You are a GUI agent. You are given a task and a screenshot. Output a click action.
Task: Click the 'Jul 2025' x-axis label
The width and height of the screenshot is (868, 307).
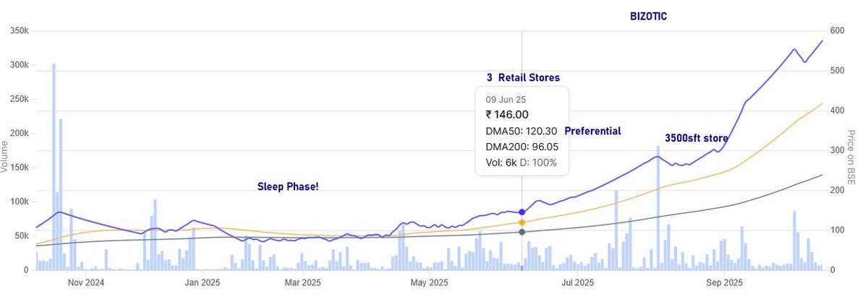(577, 282)
